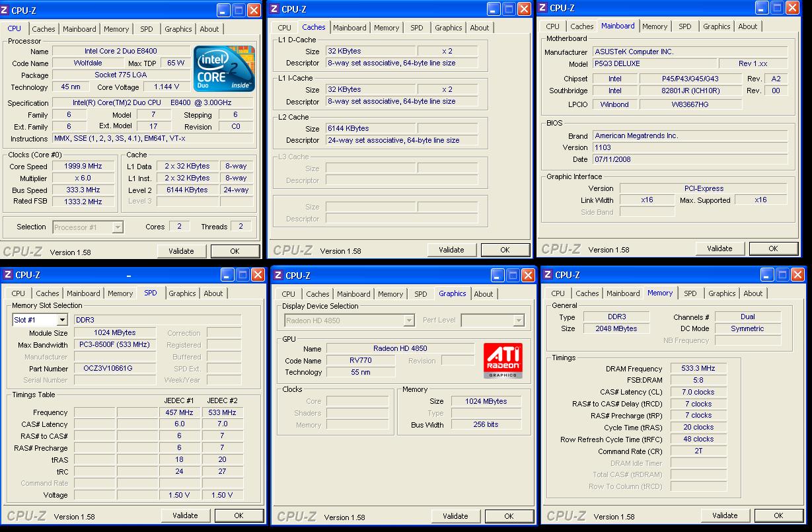The image size is (812, 532).
Task: Open About tab in the Graphics window
Action: pos(484,294)
